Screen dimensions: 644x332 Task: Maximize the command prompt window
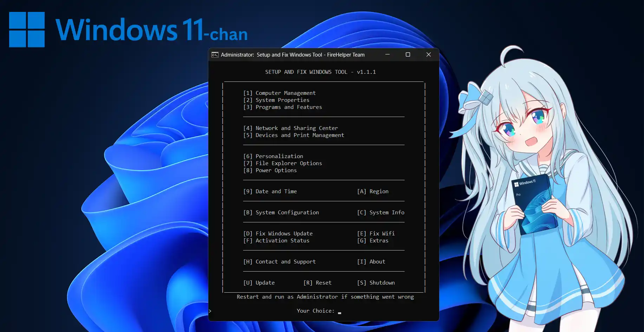click(408, 54)
